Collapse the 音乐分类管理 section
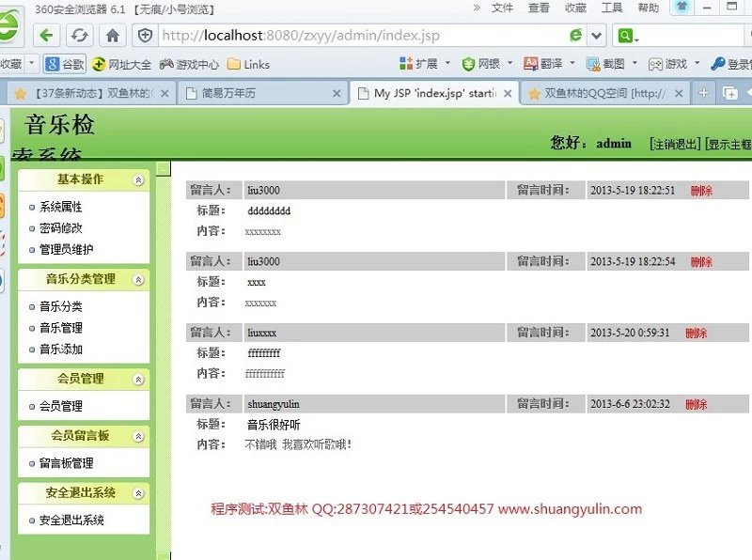Viewport: 752px width, 560px height. point(139,279)
